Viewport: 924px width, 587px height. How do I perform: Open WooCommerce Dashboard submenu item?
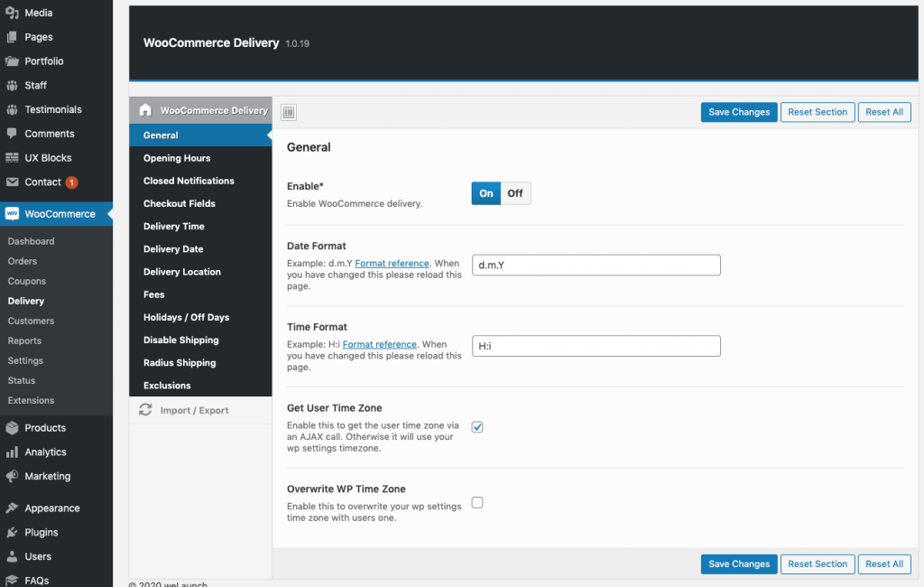(x=31, y=241)
